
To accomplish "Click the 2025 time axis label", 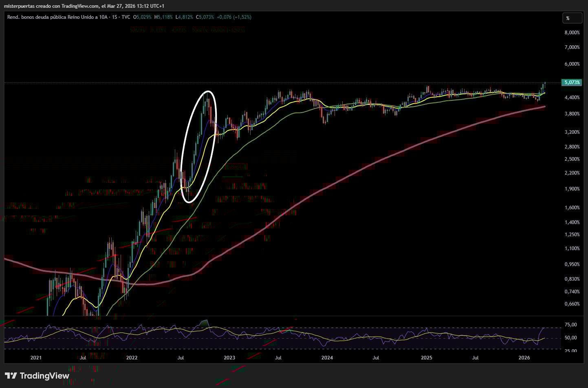I will pos(426,358).
